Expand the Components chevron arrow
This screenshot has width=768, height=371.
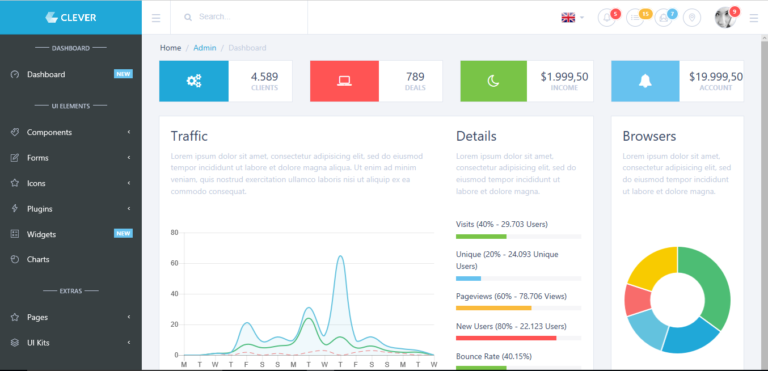coord(129,132)
